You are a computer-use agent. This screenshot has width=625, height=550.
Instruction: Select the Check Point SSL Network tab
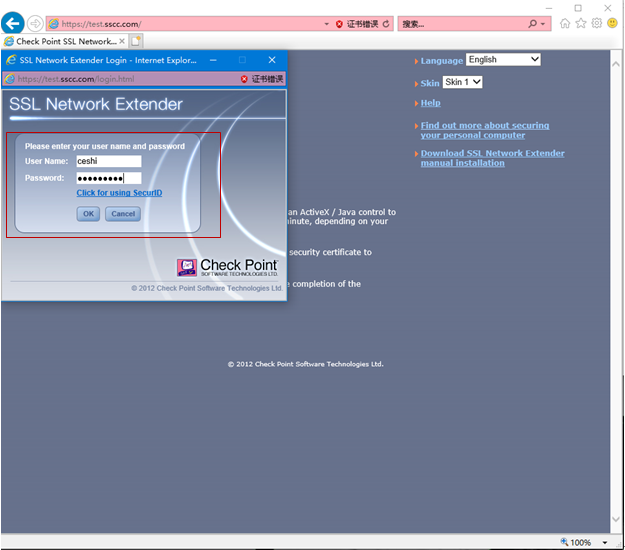[x=64, y=41]
